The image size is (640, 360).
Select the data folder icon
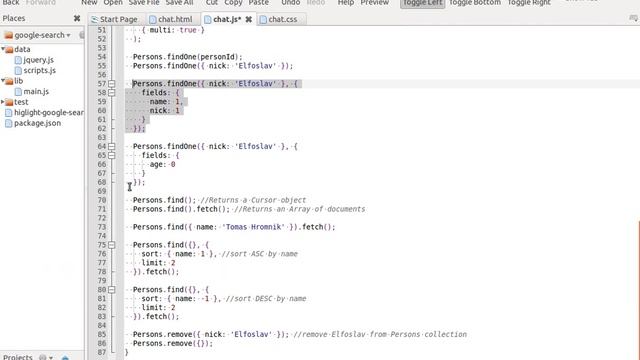[x=9, y=49]
